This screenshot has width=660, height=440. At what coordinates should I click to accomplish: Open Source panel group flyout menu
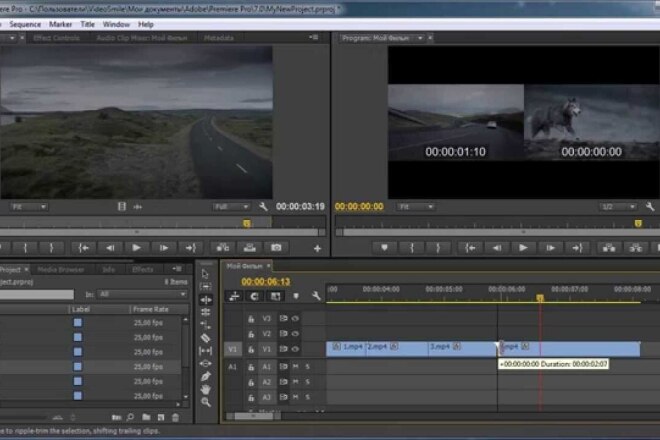pos(314,37)
